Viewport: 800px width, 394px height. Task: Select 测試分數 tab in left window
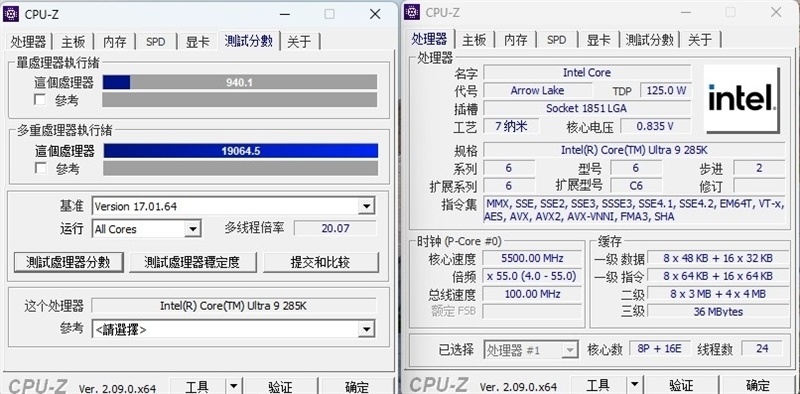point(248,41)
